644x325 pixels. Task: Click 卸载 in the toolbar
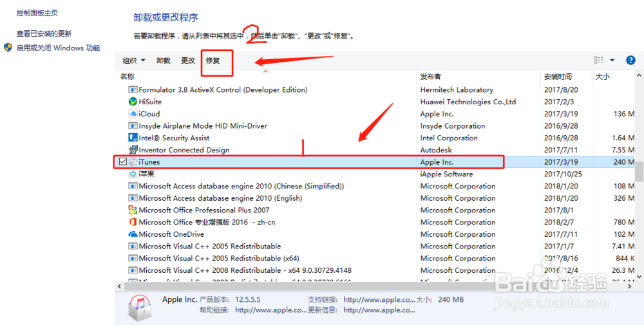click(x=163, y=60)
